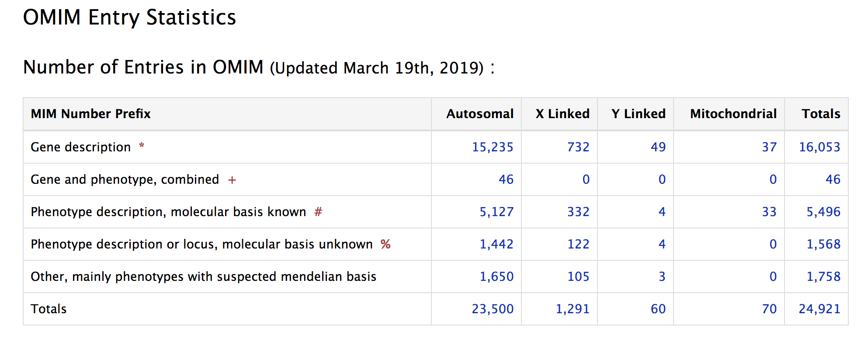Click the 1,442 autosomal molecular basis unknown count
This screenshot has width=868, height=343.
(496, 244)
